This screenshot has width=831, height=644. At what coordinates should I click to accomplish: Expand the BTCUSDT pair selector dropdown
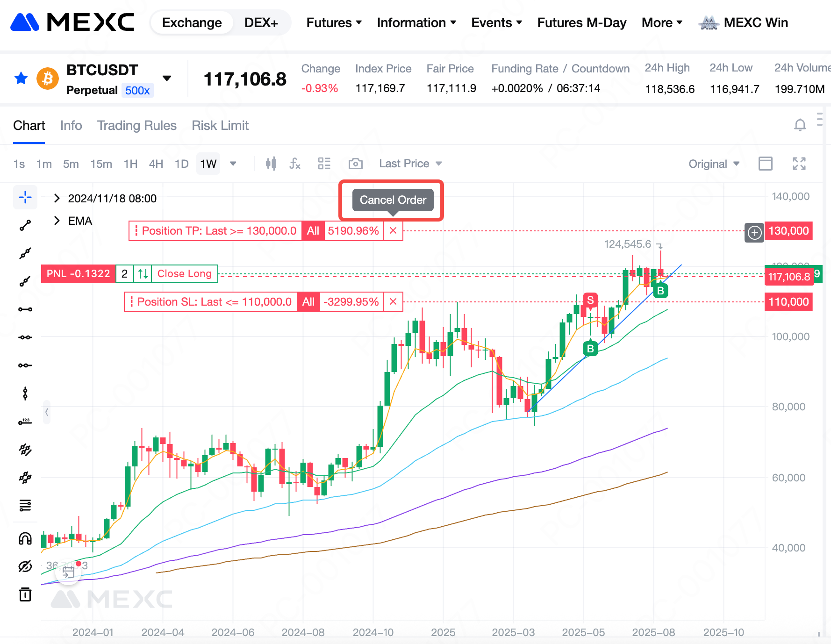point(167,79)
